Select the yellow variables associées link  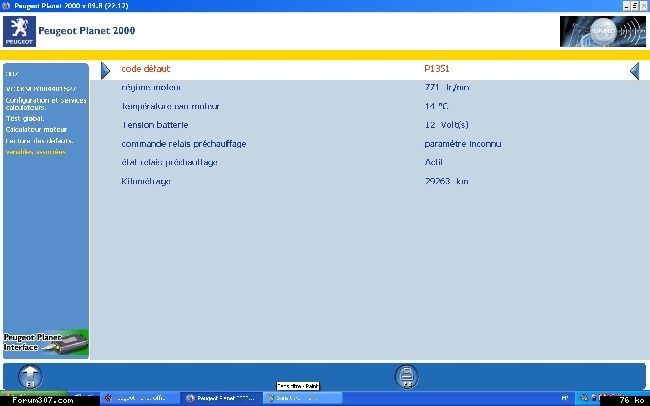click(36, 152)
